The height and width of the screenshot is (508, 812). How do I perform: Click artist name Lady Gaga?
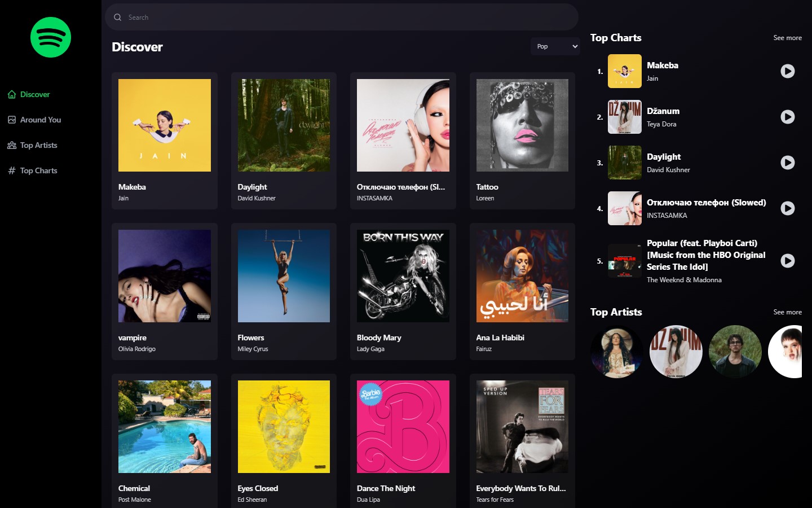pyautogui.click(x=370, y=349)
